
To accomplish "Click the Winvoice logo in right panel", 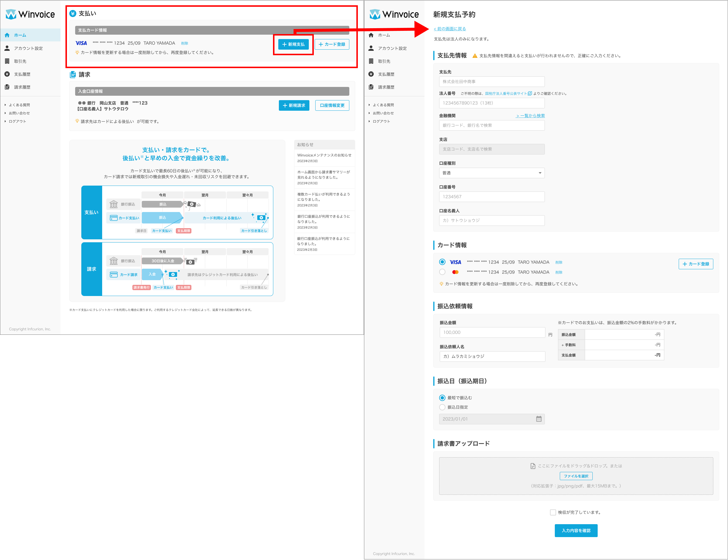I will [x=394, y=14].
